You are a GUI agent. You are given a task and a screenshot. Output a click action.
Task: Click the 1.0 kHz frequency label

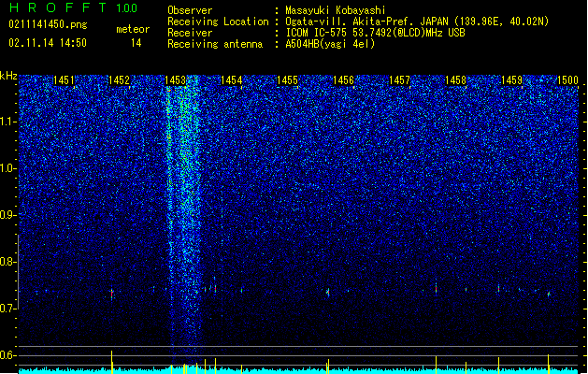[8, 168]
